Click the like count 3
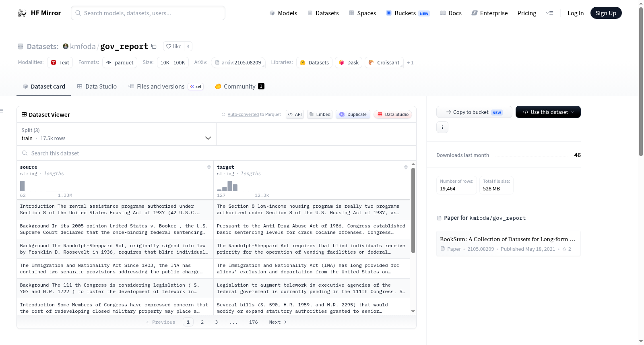 coord(188,46)
